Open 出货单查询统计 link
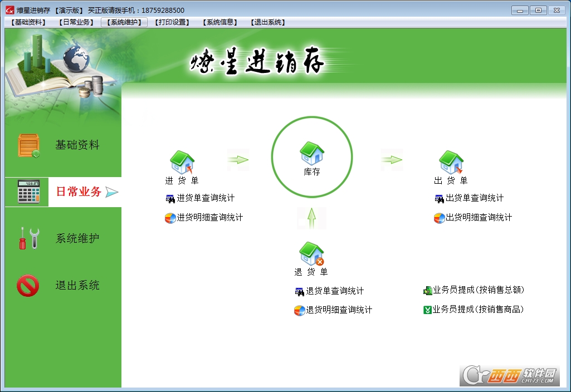Viewport: 571px width, 392px height. (474, 198)
